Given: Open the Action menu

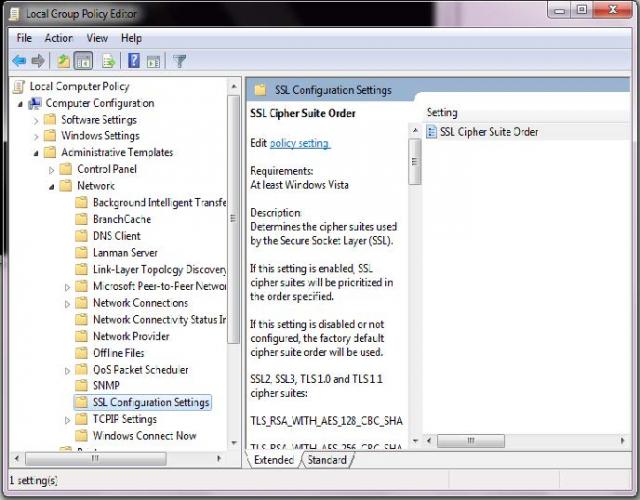Looking at the screenshot, I should tap(59, 38).
